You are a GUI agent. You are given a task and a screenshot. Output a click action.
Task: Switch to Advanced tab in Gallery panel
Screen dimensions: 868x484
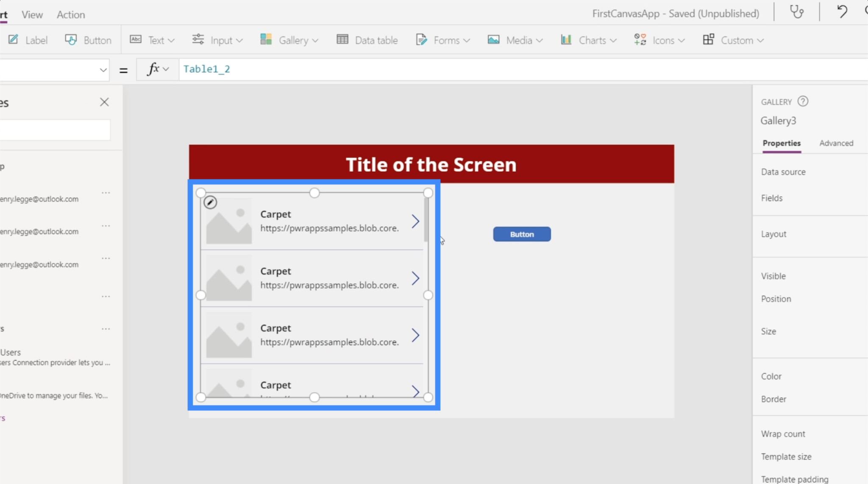tap(836, 143)
